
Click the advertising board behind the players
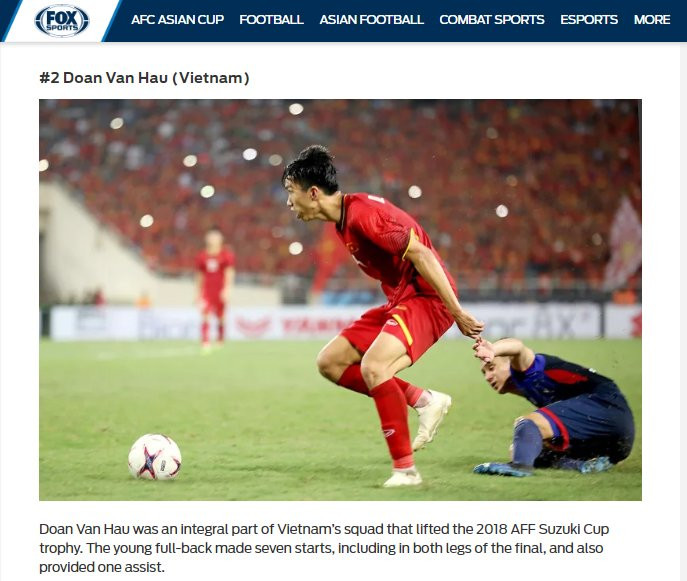pos(342,323)
